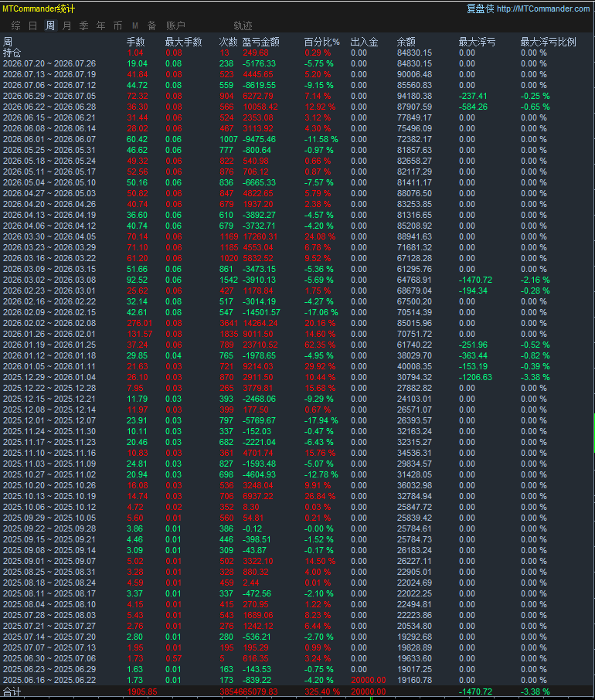Click percentage value 62.35 %
Viewport: 595px width, 700px height.
pos(320,345)
